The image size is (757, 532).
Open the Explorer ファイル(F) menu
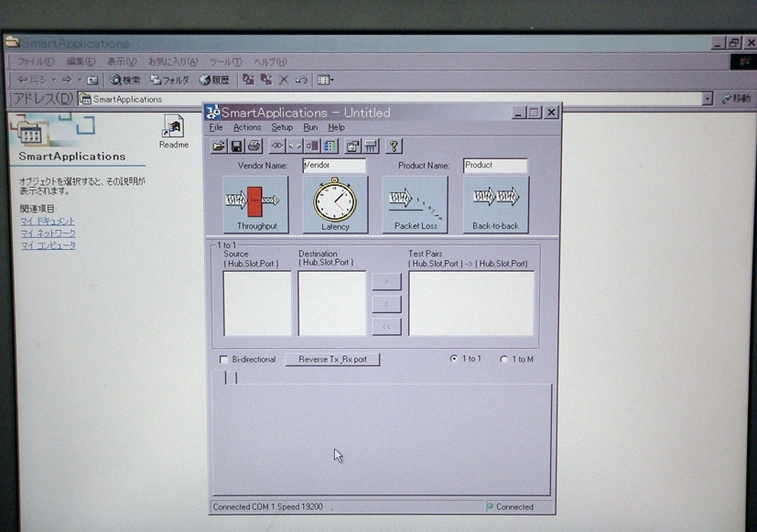point(36,61)
